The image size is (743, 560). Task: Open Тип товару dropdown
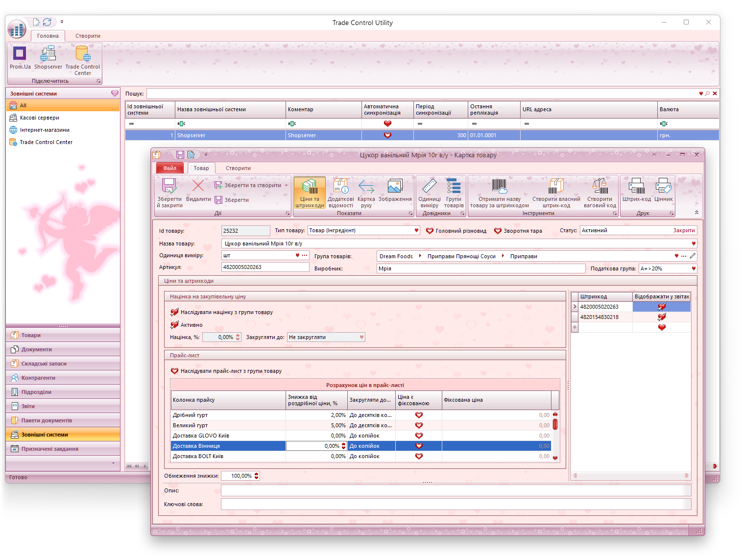(416, 230)
